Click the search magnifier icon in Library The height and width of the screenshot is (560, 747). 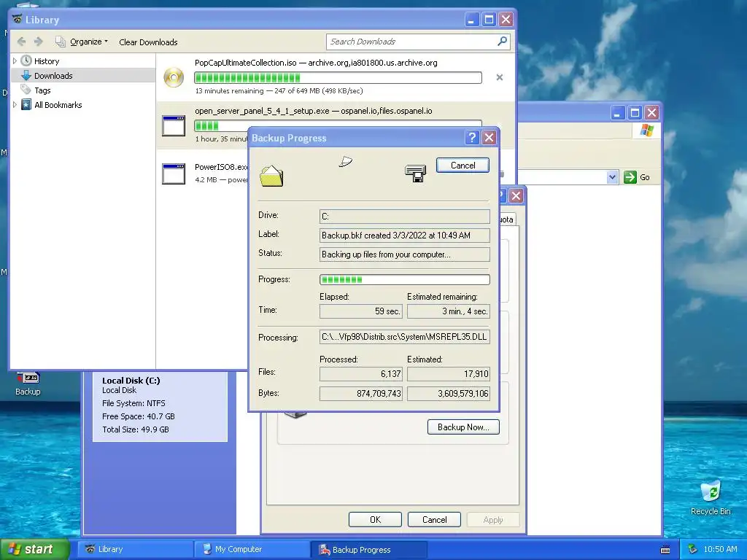(502, 42)
